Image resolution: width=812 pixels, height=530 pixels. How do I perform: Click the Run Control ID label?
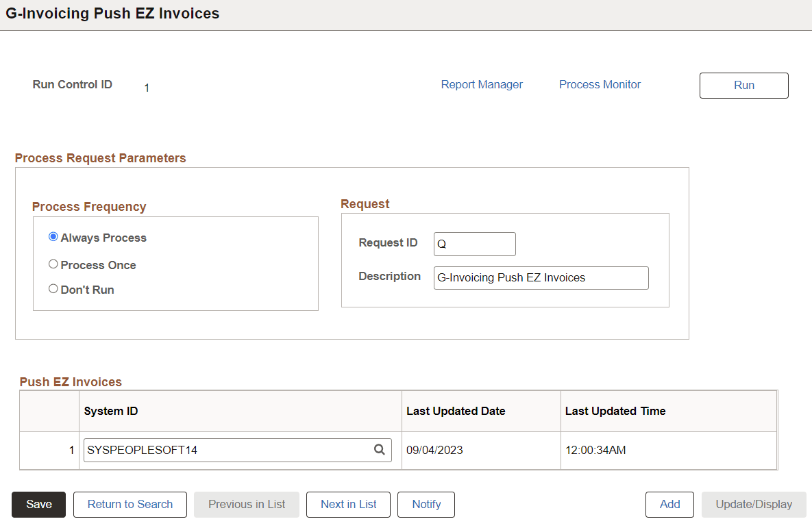pyautogui.click(x=72, y=84)
